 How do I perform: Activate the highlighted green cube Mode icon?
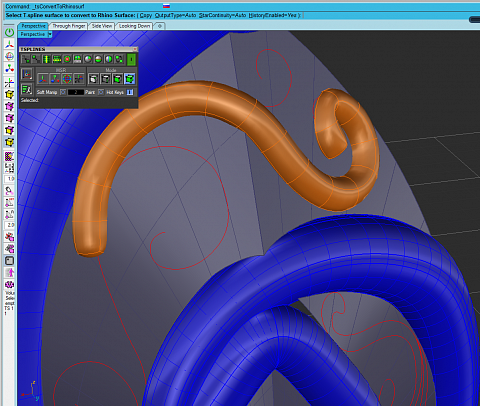click(x=129, y=79)
